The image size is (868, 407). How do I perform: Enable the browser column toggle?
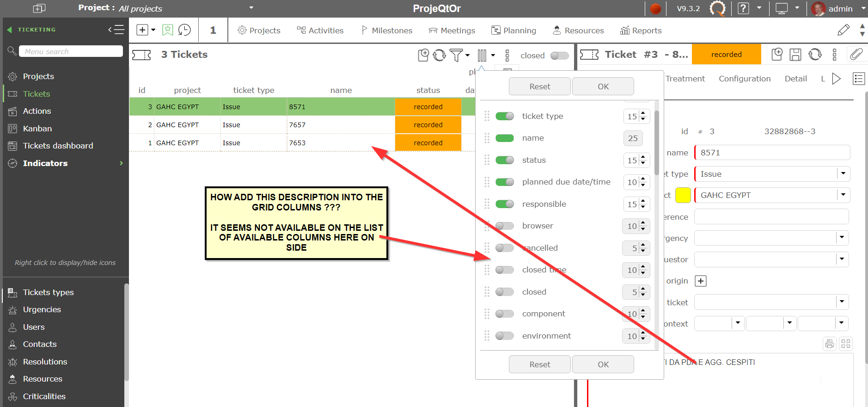coord(504,226)
